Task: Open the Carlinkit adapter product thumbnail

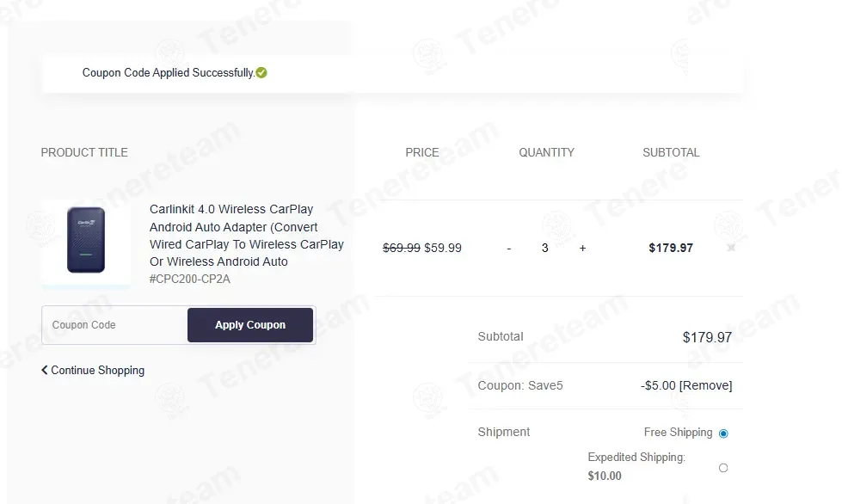Action: click(x=86, y=241)
